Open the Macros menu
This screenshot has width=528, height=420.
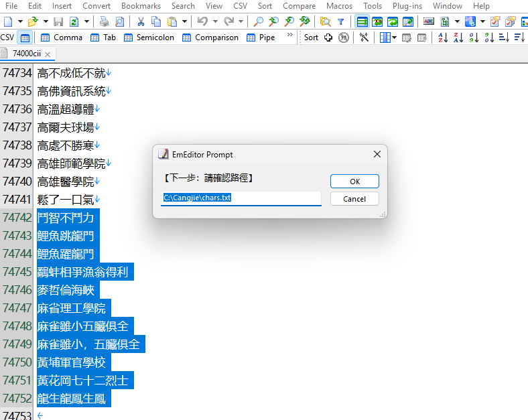pos(340,6)
